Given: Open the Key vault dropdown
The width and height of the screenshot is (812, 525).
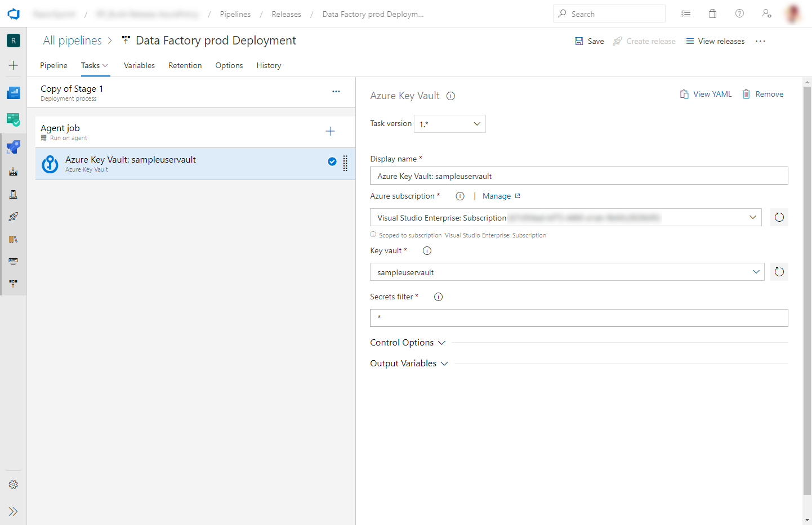Looking at the screenshot, I should click(567, 272).
